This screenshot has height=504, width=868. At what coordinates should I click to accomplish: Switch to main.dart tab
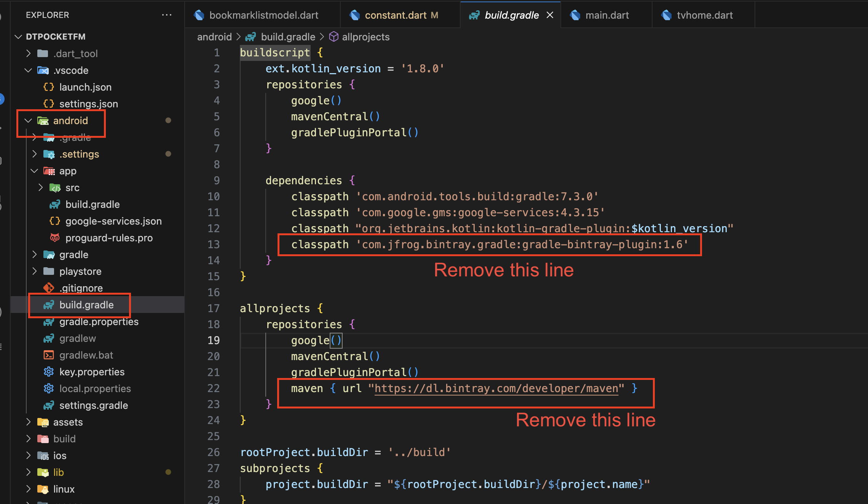click(607, 15)
